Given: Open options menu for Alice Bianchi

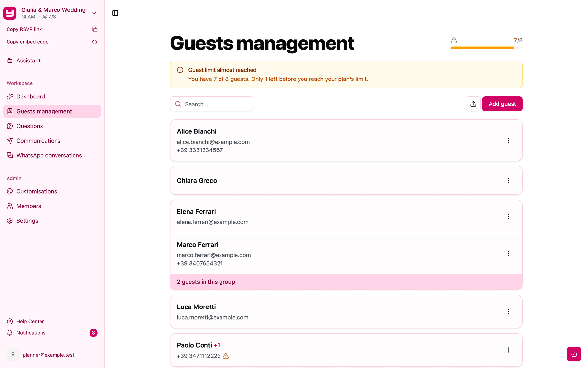Looking at the screenshot, I should click(508, 140).
